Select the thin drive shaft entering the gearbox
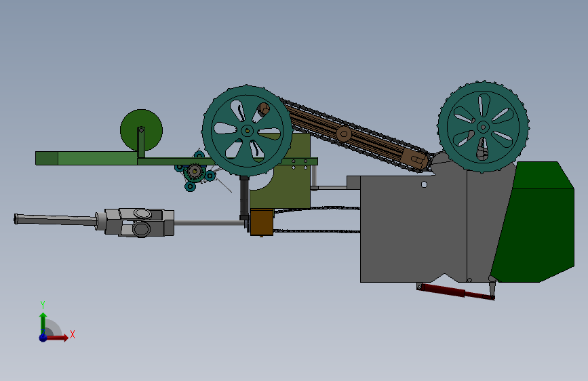Screen dimensions: 588x381 point(210,223)
